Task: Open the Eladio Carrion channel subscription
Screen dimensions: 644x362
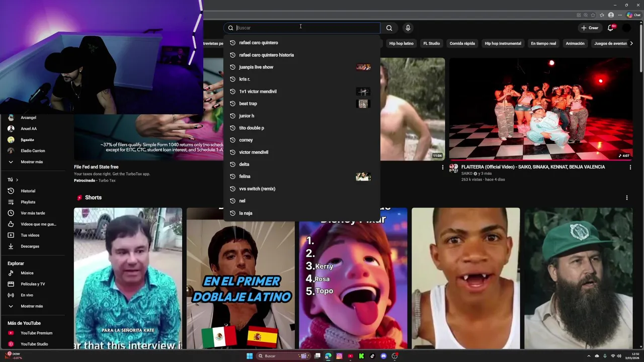Action: 32,151
